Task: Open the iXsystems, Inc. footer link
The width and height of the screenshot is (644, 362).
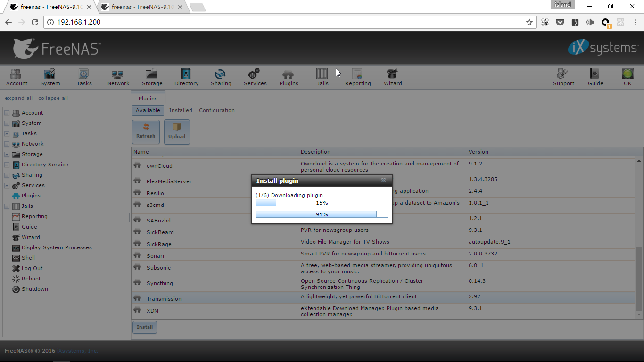Action: point(78,351)
